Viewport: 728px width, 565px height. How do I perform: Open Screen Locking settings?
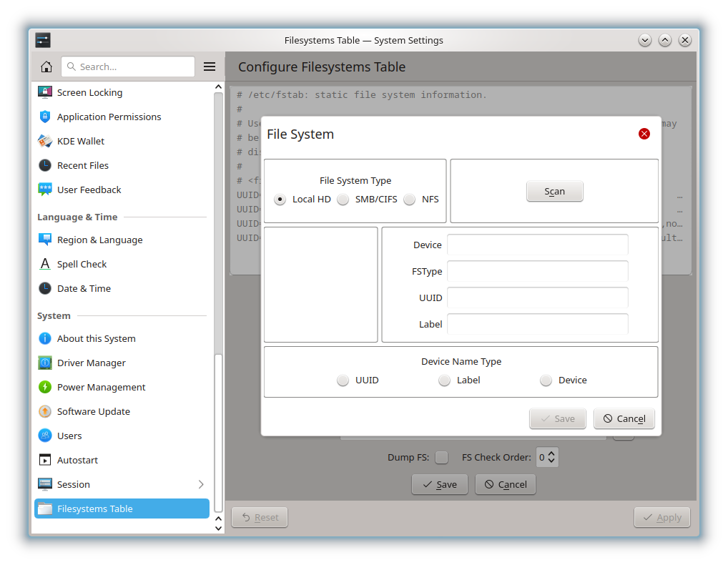[x=122, y=92]
